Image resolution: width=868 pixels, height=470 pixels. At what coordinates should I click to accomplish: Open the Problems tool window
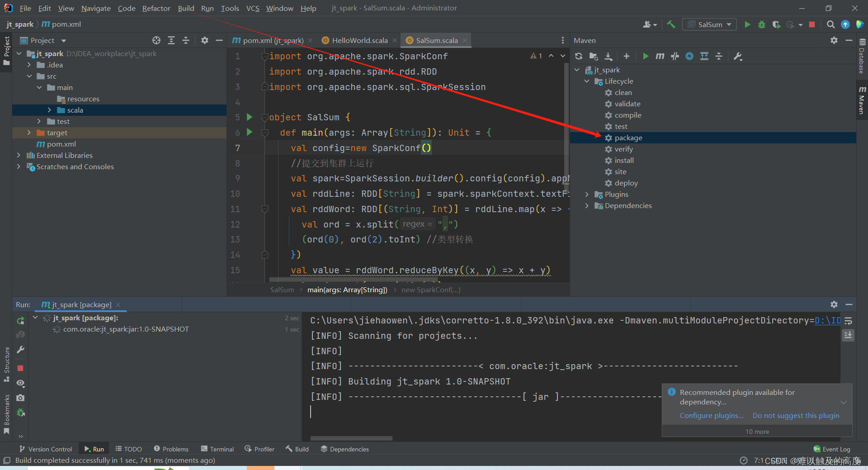171,449
